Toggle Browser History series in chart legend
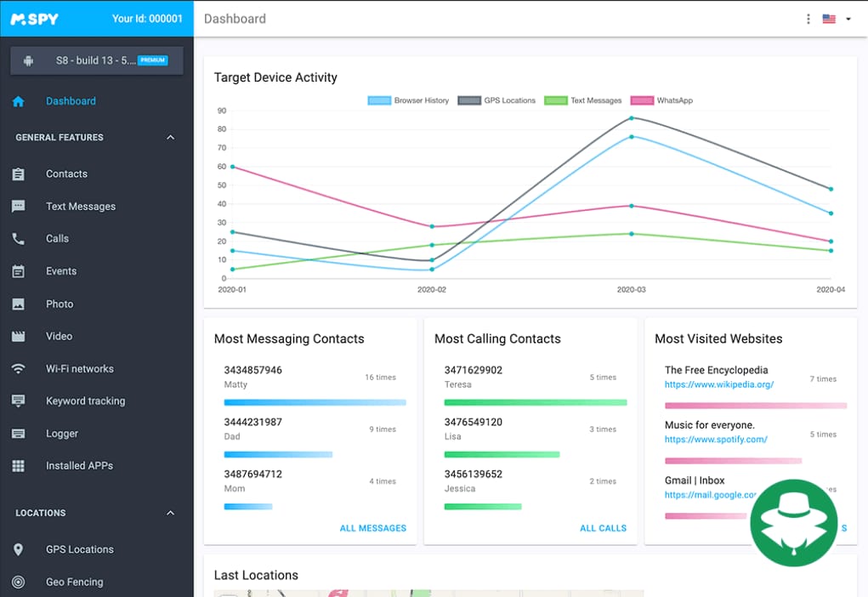 coord(408,100)
